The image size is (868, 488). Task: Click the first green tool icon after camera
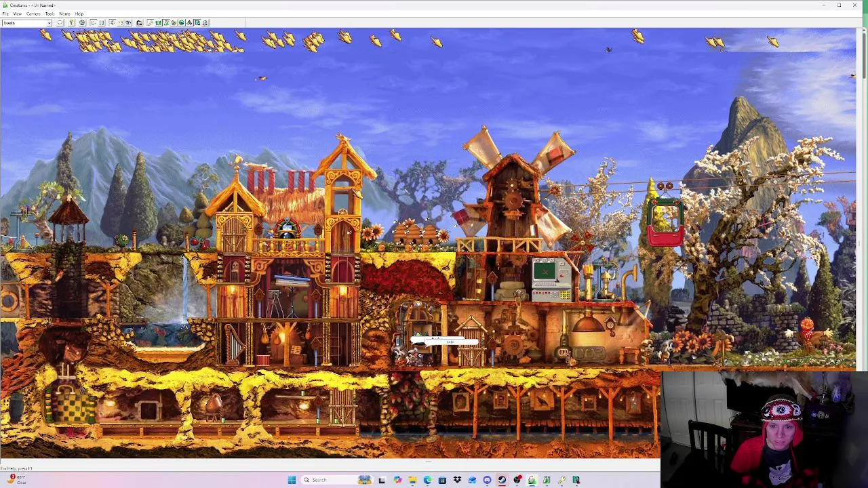tap(158, 23)
